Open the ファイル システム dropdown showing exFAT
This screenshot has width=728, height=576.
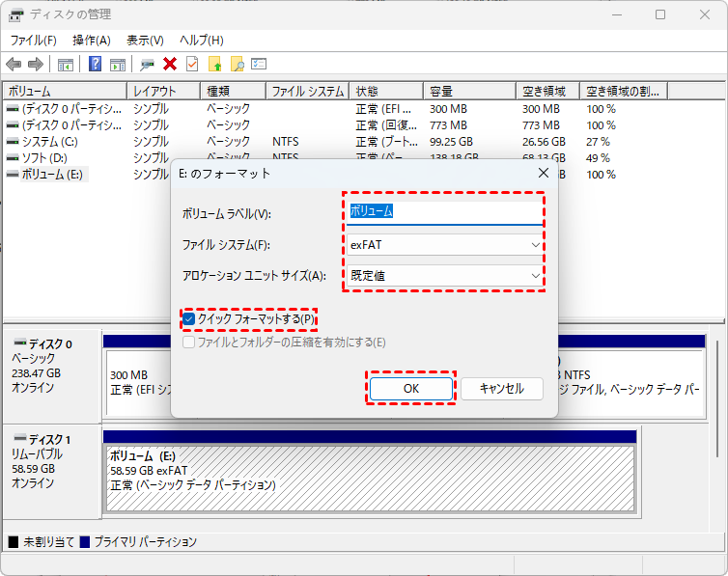tap(443, 245)
